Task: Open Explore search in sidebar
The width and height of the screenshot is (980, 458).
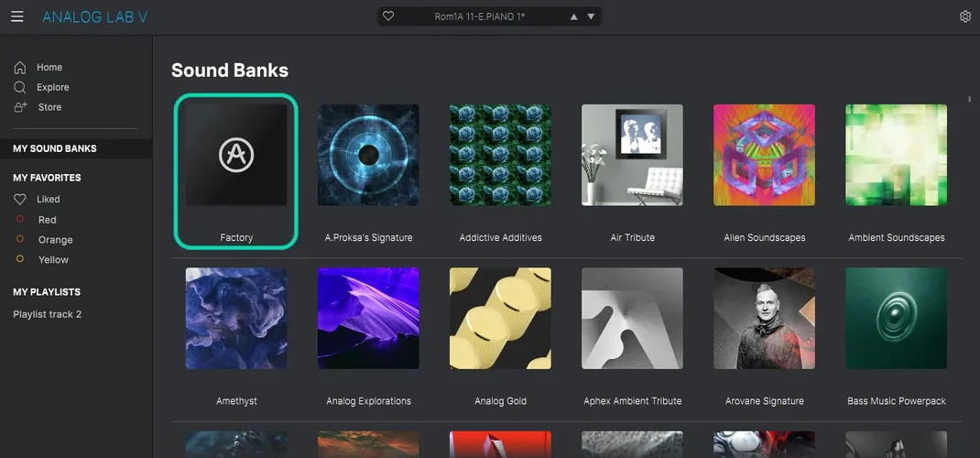Action: (52, 87)
